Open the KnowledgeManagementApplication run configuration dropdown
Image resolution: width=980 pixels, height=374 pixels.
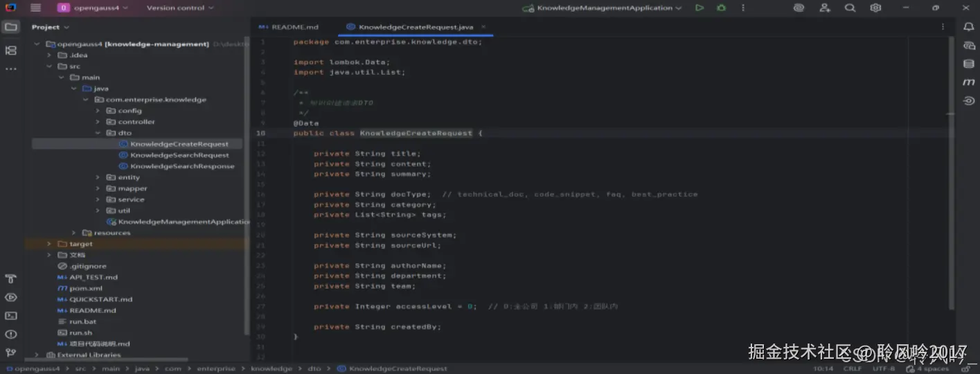[601, 8]
